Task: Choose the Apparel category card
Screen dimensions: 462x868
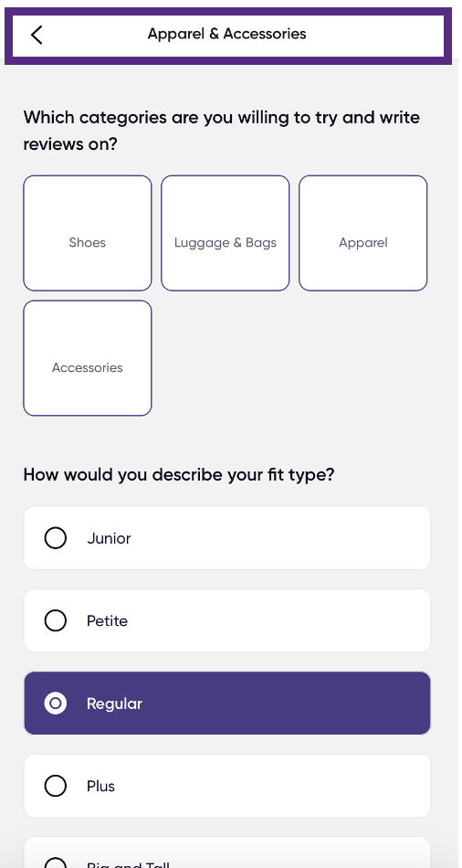Action: coord(363,233)
